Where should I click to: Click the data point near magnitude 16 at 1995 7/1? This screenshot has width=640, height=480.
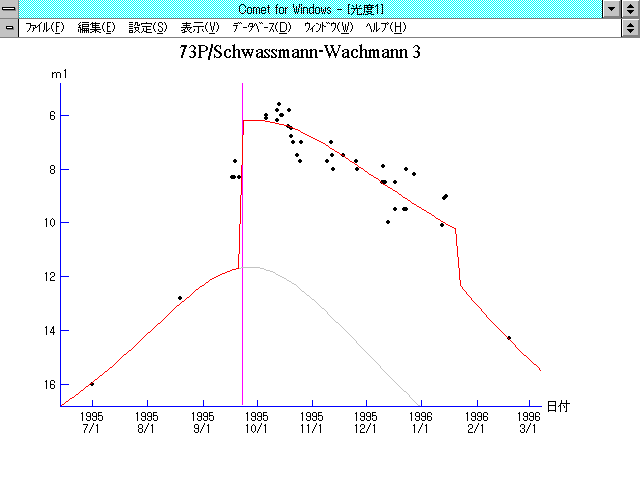pyautogui.click(x=92, y=384)
